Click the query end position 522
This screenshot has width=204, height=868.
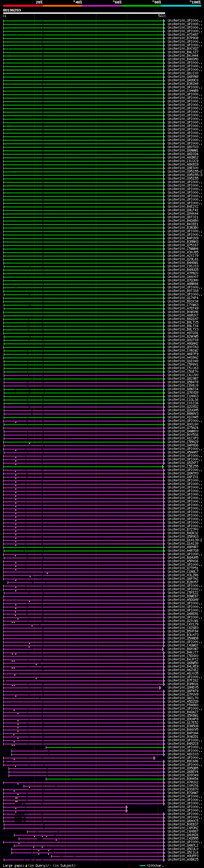[x=161, y=16]
